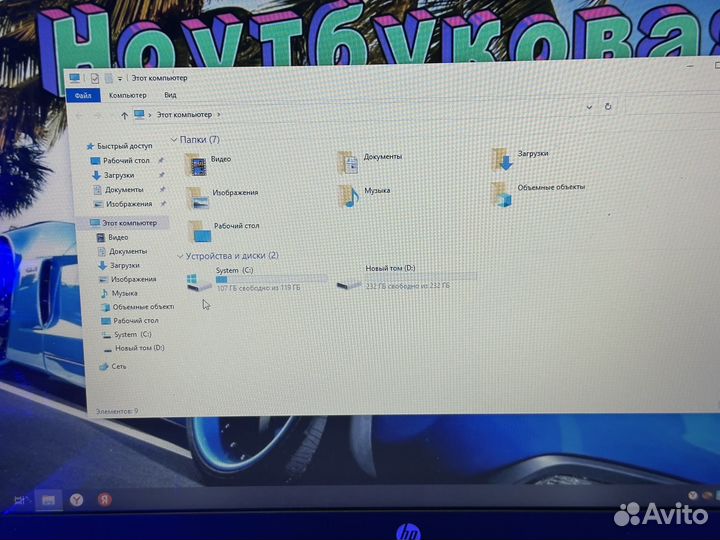Select the System (C:) drive icon in main pane
This screenshot has height=540, width=720.
tap(199, 281)
